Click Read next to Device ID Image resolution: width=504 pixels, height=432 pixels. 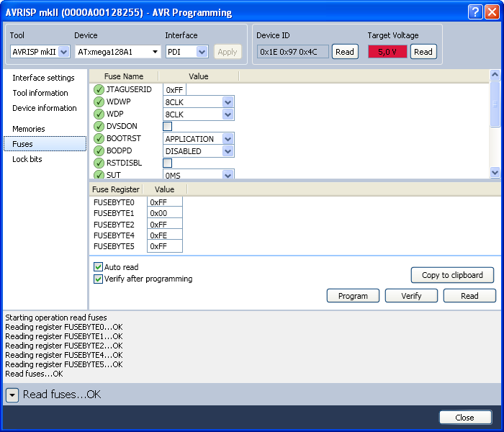click(345, 52)
